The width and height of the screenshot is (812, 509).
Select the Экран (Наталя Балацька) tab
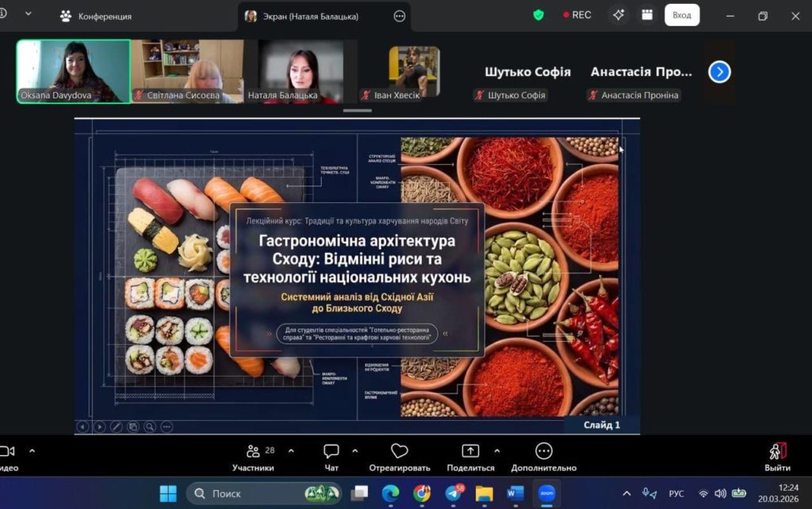click(310, 16)
